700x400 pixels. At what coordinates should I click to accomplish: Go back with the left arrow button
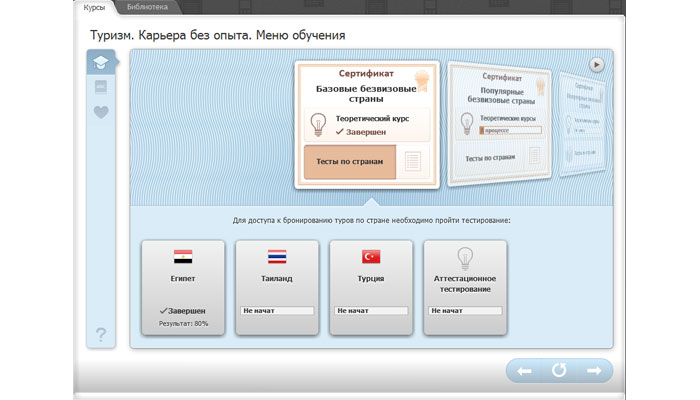[524, 371]
